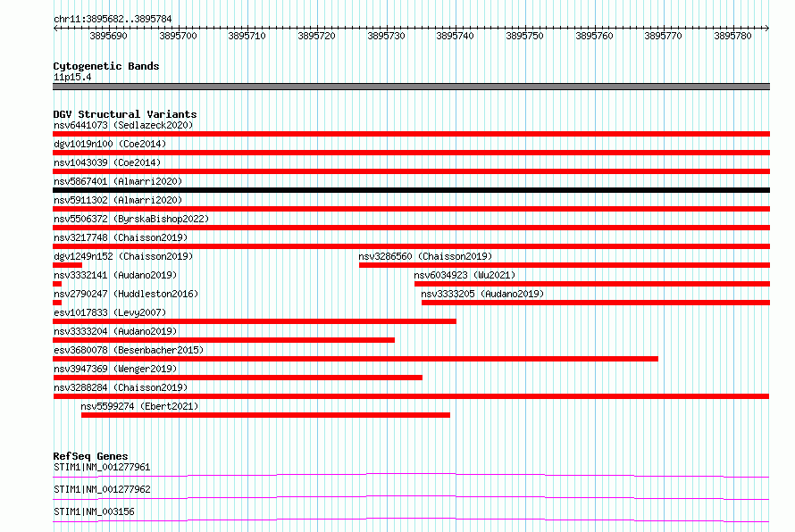Screen dimensions: 795x532
Task: Click the 3895750 ruler position label
Action: click(x=524, y=36)
